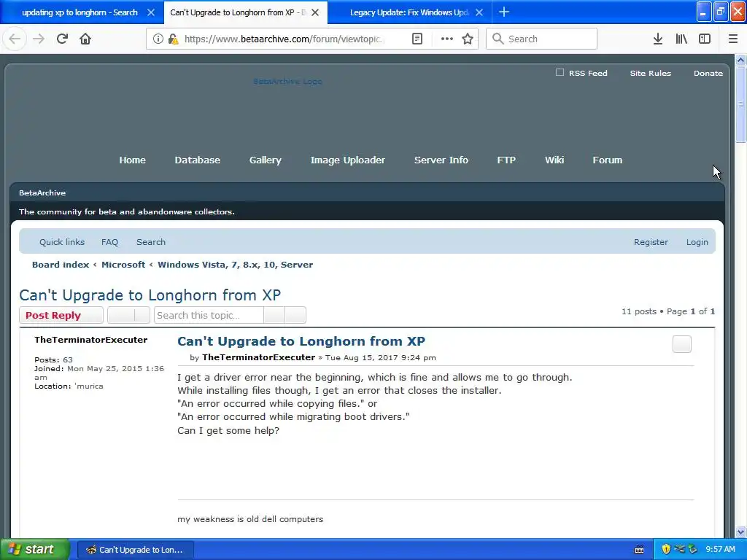Image resolution: width=747 pixels, height=560 pixels.
Task: Open the Donate link
Action: click(708, 73)
